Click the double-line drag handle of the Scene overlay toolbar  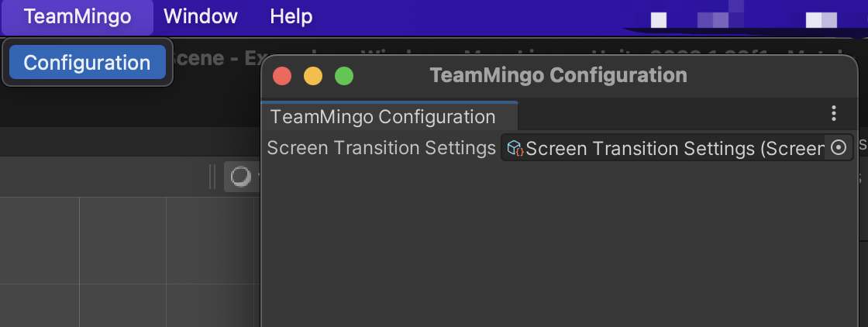pyautogui.click(x=212, y=177)
